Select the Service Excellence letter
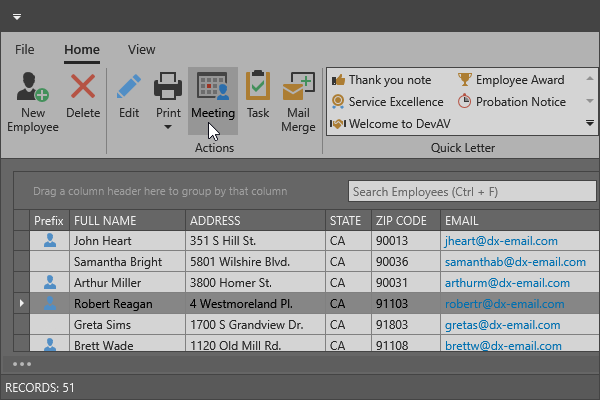 pyautogui.click(x=387, y=102)
